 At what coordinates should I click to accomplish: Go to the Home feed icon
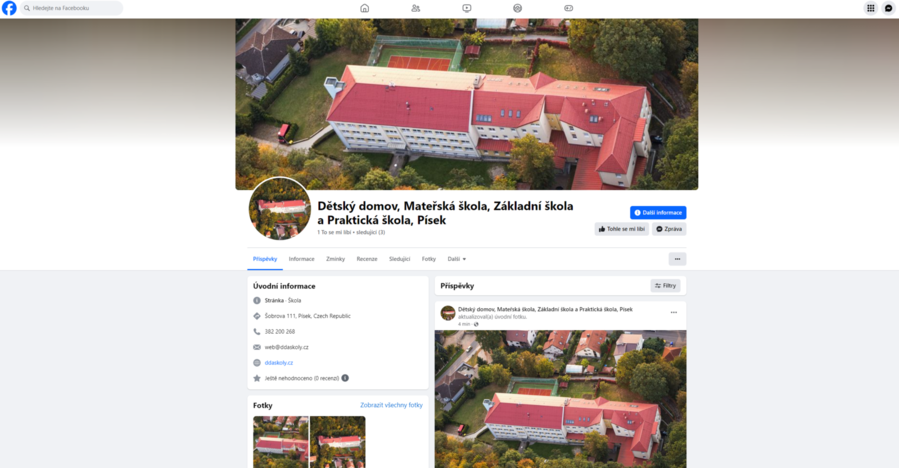[365, 8]
